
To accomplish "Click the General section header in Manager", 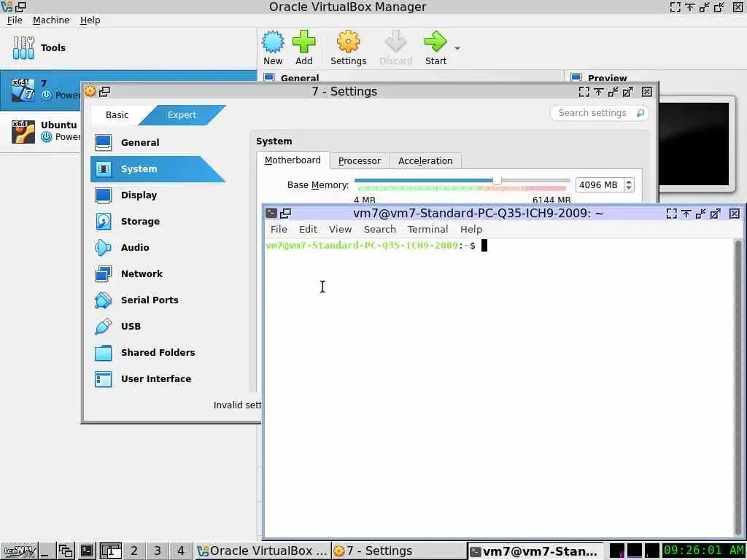I will click(300, 77).
